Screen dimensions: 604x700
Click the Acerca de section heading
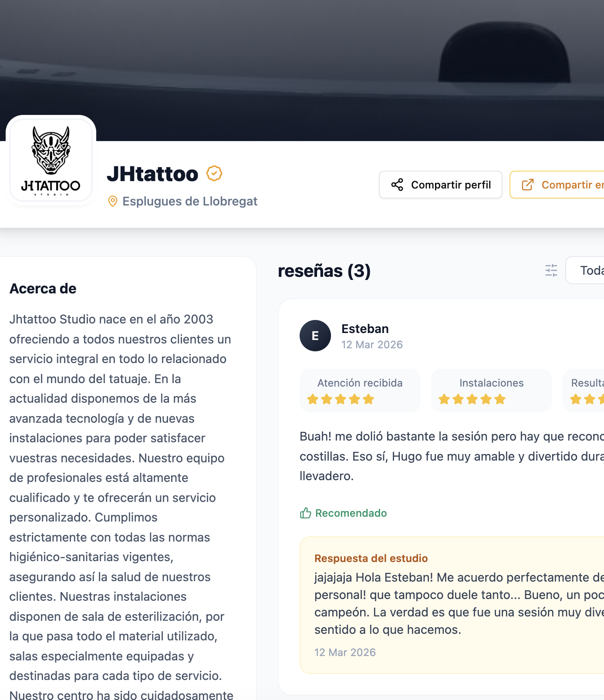(x=43, y=289)
